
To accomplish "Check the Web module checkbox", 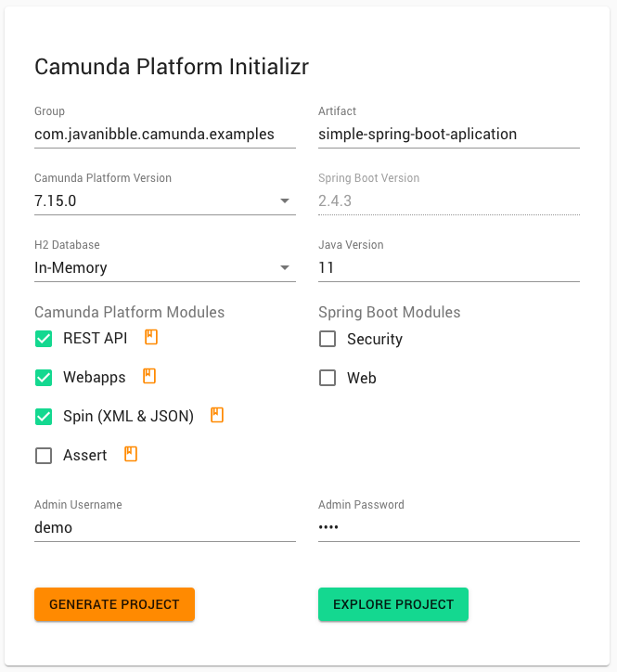I will coord(328,378).
